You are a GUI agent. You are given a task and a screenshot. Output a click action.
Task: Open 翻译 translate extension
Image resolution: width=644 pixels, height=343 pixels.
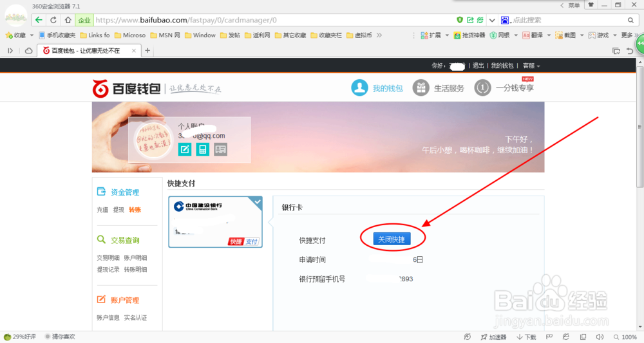[x=533, y=35]
